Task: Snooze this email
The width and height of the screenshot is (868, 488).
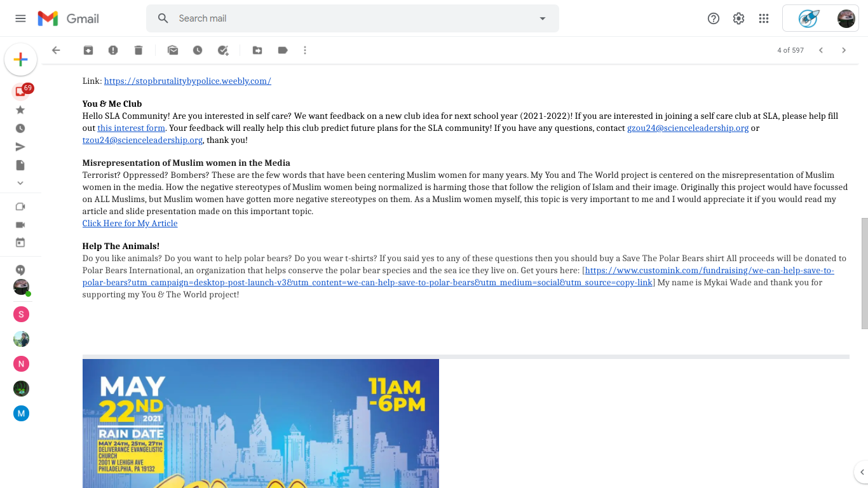Action: pyautogui.click(x=198, y=50)
